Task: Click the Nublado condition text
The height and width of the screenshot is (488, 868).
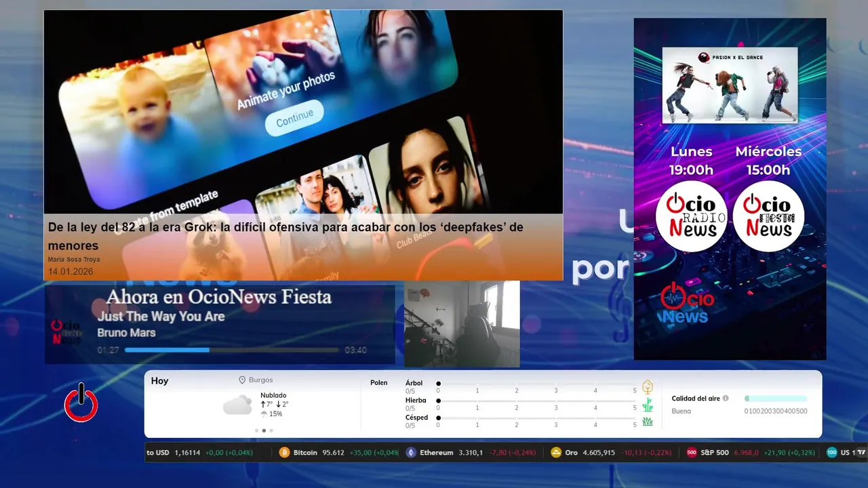Action: 273,395
